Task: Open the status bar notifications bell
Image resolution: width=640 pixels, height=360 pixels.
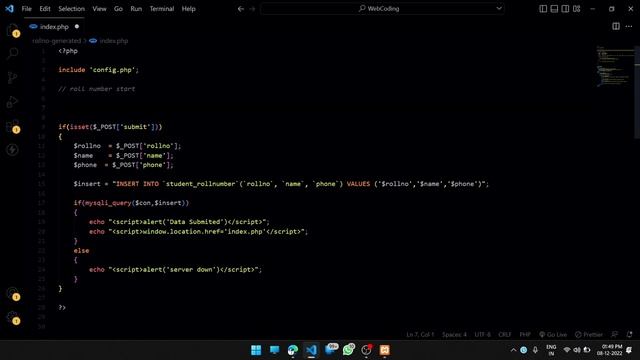Action: pos(629,334)
